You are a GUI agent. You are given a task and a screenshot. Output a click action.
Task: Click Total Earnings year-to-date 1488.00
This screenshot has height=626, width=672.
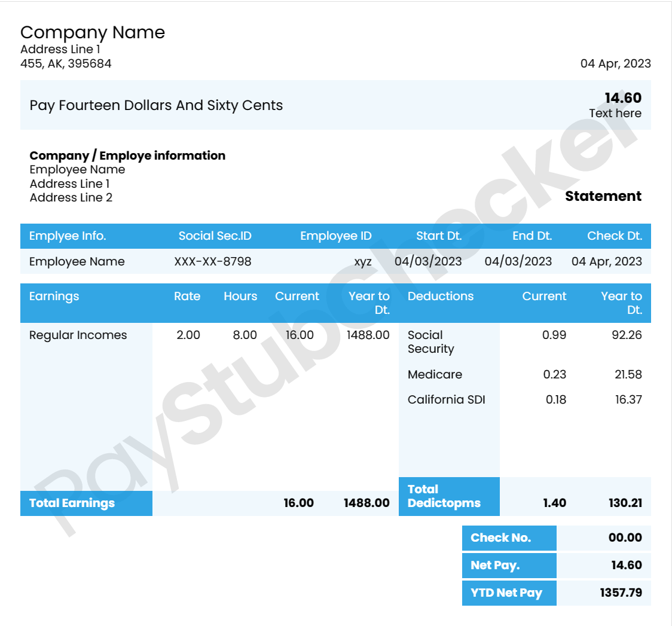click(366, 503)
